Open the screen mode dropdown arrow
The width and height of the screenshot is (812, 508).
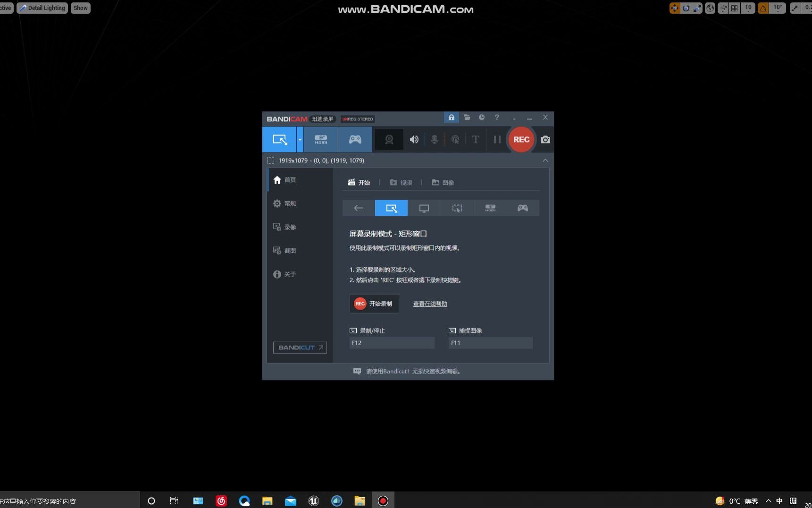pyautogui.click(x=300, y=139)
